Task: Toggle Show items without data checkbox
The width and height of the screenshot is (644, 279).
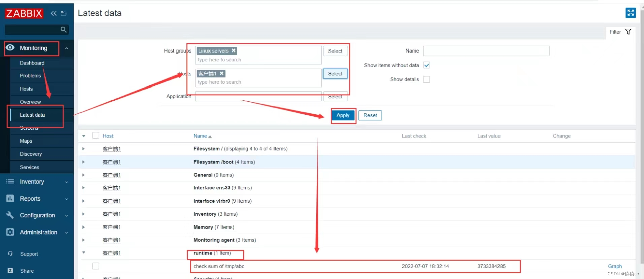Action: (426, 65)
